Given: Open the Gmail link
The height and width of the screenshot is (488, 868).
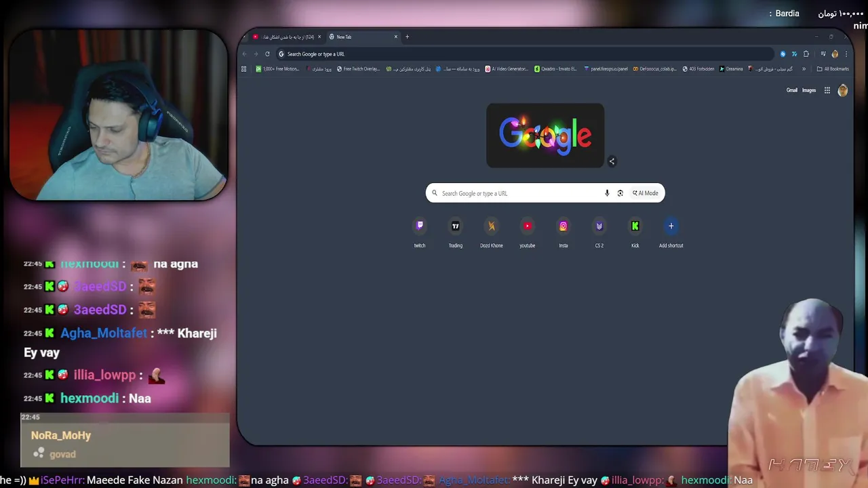Looking at the screenshot, I should click(792, 90).
